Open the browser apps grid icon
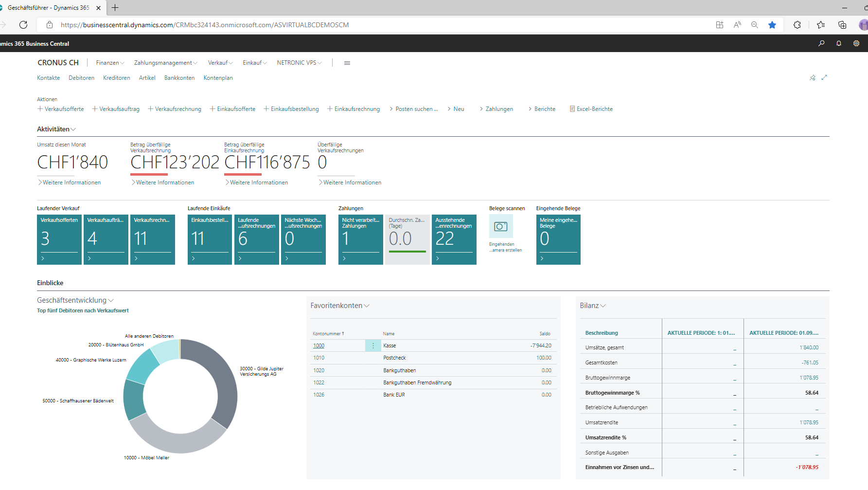The height and width of the screenshot is (490, 868). (720, 25)
